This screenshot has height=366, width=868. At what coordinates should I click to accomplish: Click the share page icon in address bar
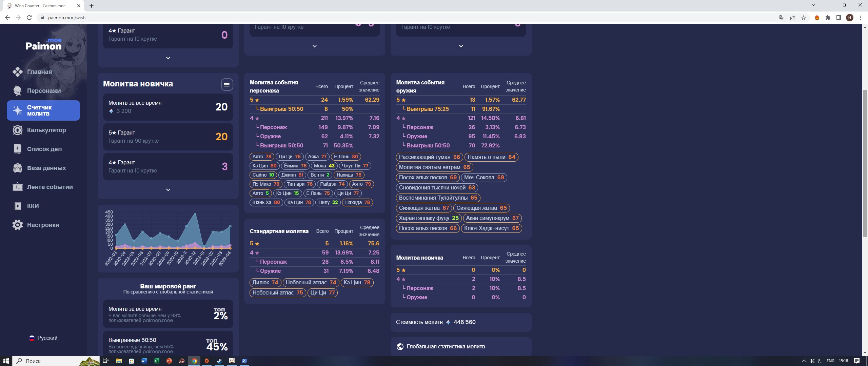tap(793, 18)
